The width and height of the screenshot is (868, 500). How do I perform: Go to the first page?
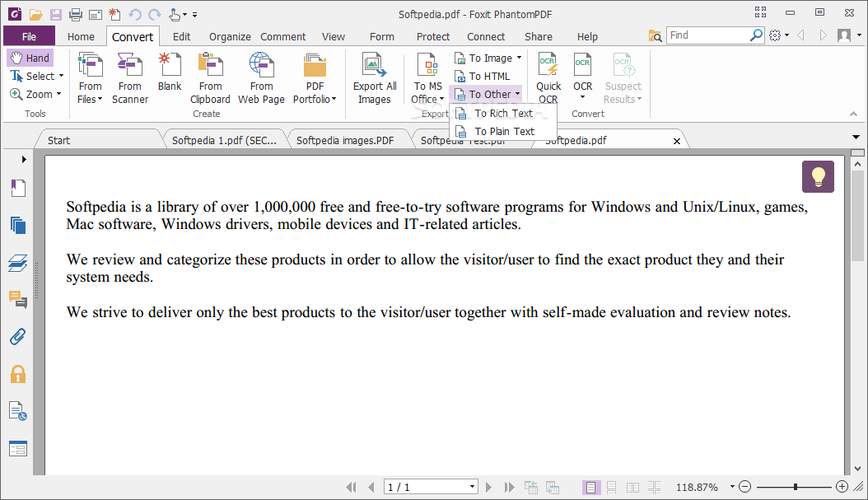[x=351, y=488]
